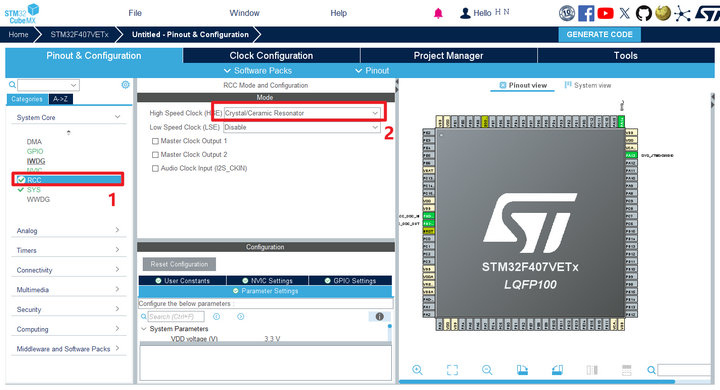
Task: Click the parameter info icon
Action: click(379, 317)
